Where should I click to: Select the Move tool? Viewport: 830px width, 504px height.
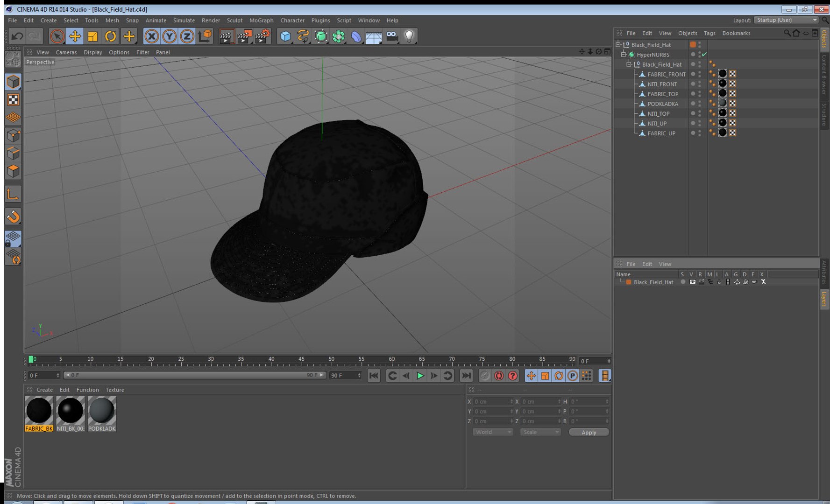click(x=75, y=36)
